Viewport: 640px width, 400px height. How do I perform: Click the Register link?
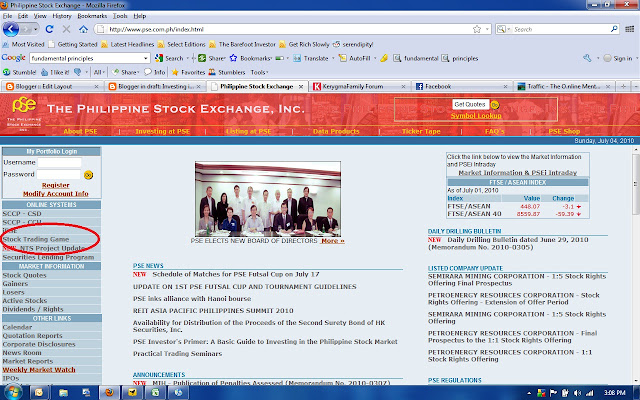(56, 185)
